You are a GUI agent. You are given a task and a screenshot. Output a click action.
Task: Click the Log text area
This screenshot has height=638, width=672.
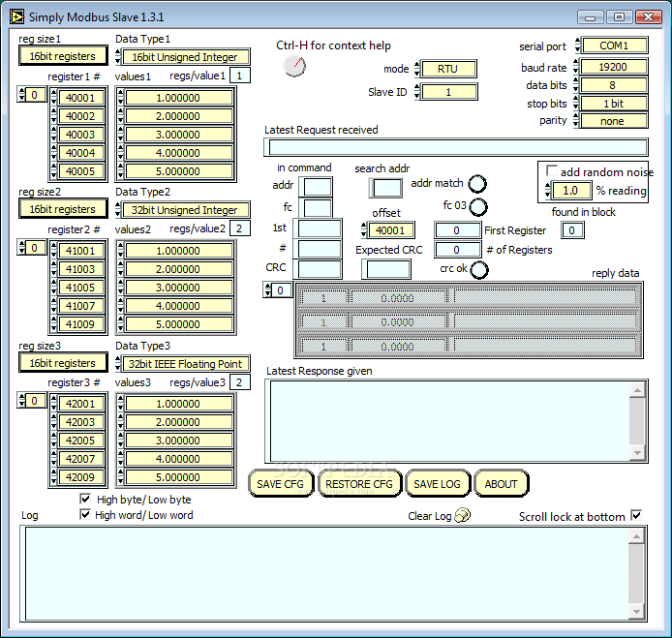(x=326, y=573)
